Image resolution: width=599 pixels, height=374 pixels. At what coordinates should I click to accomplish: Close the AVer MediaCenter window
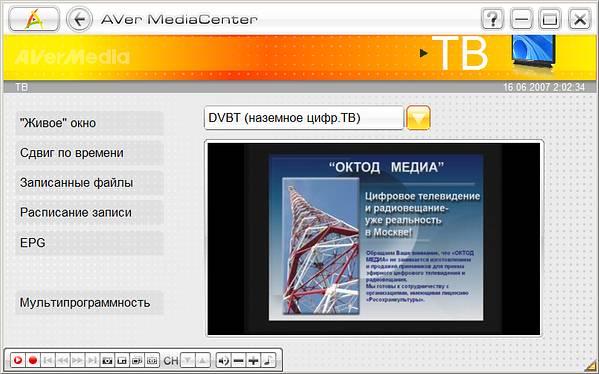point(580,18)
